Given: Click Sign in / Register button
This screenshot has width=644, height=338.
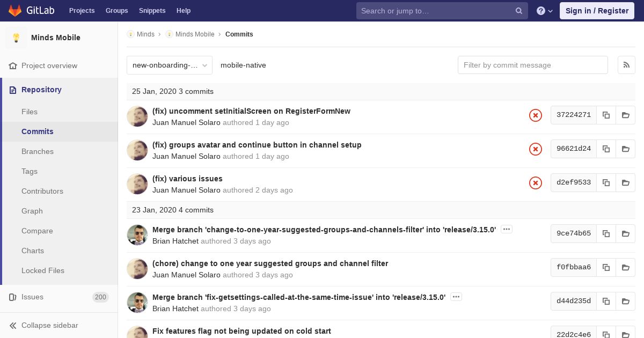Looking at the screenshot, I should tap(597, 11).
